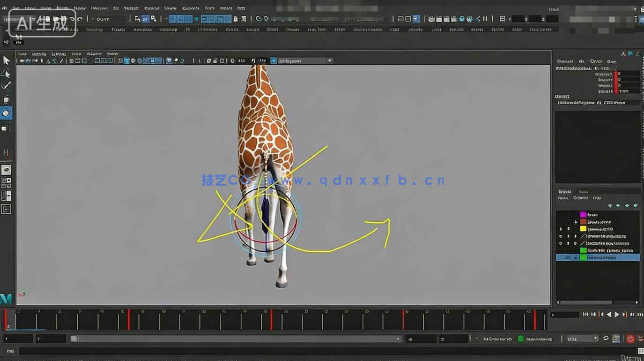Image resolution: width=644 pixels, height=361 pixels.
Task: Jump to the start of playback range
Action: [585, 315]
